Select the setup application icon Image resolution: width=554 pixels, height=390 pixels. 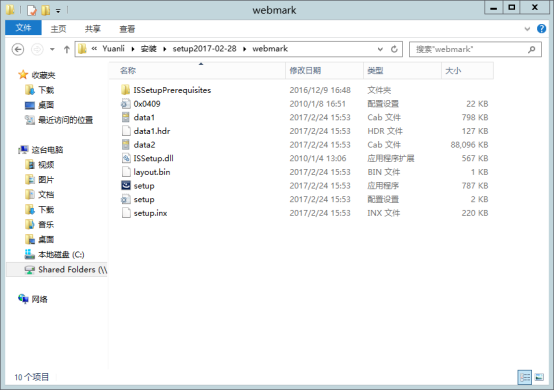pos(126,185)
